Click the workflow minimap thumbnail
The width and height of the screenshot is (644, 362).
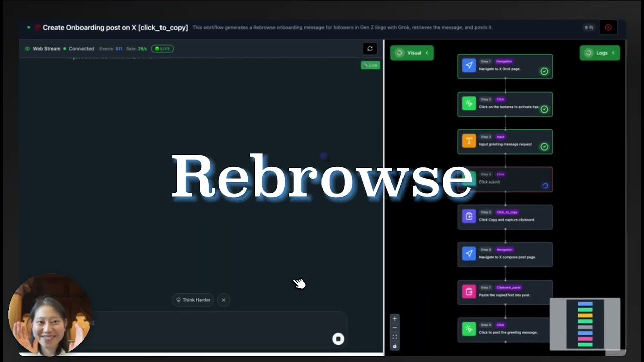pos(585,324)
